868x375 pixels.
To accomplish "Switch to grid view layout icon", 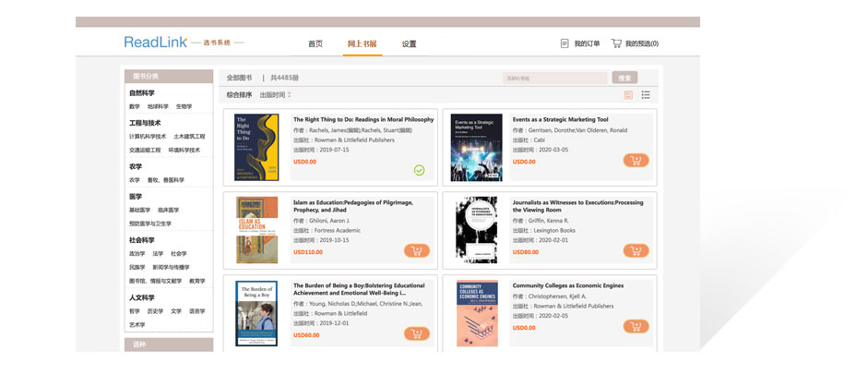I will [x=628, y=95].
